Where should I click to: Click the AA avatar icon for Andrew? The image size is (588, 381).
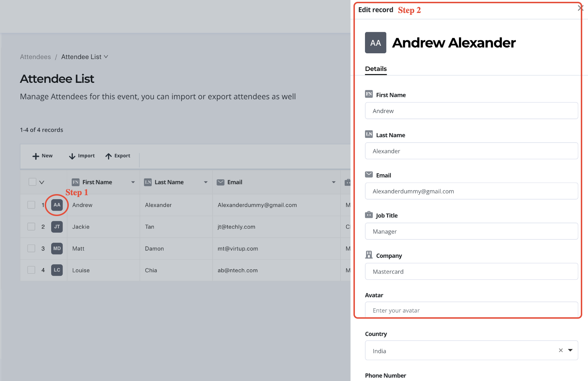(57, 205)
